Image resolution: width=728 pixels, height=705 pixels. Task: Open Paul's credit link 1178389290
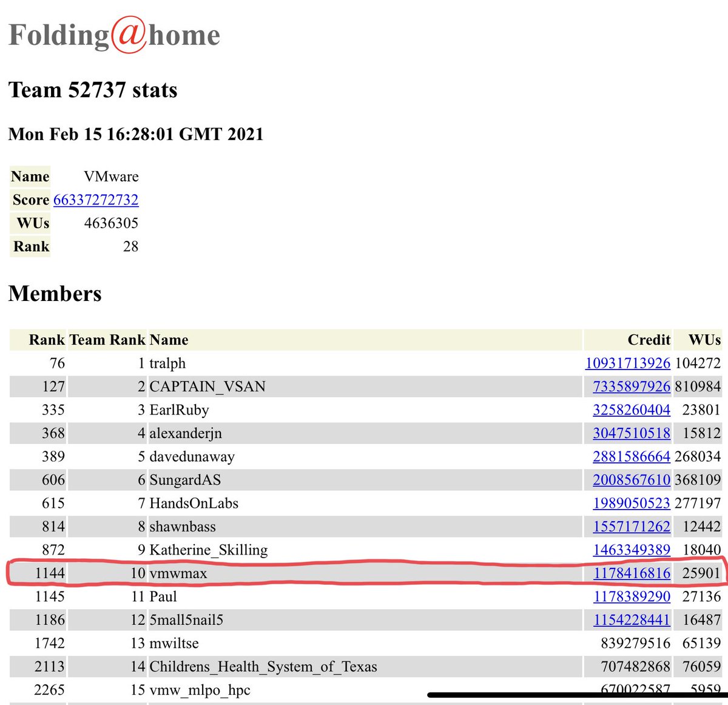[x=632, y=596]
